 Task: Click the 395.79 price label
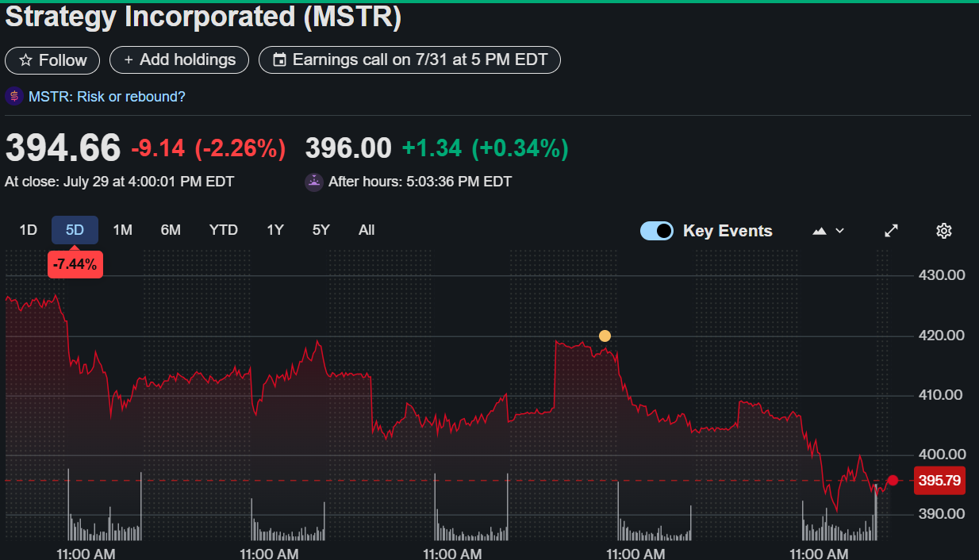[x=940, y=481]
